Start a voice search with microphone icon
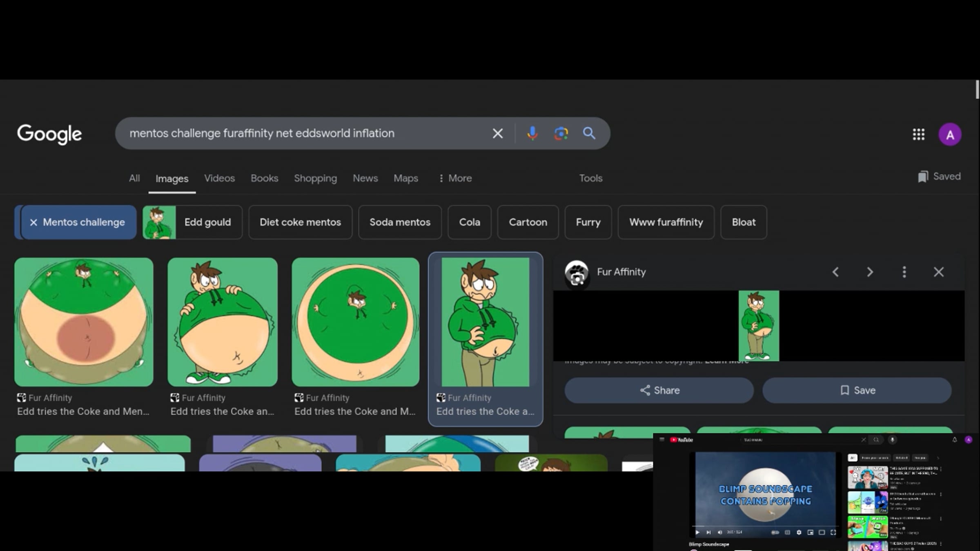This screenshot has height=551, width=980. 532,133
